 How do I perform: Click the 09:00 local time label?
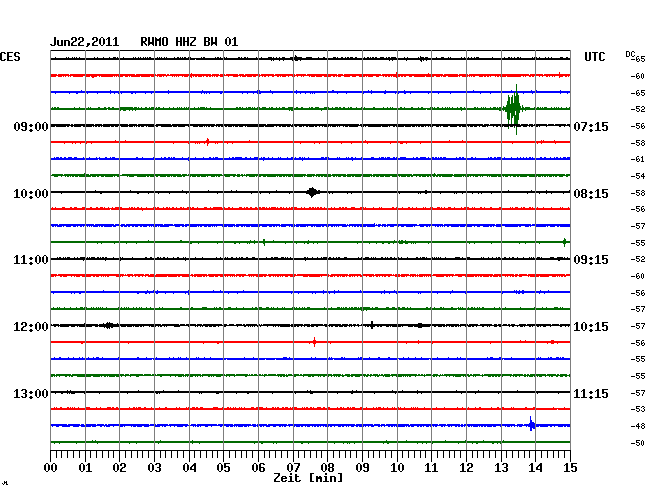coord(31,126)
